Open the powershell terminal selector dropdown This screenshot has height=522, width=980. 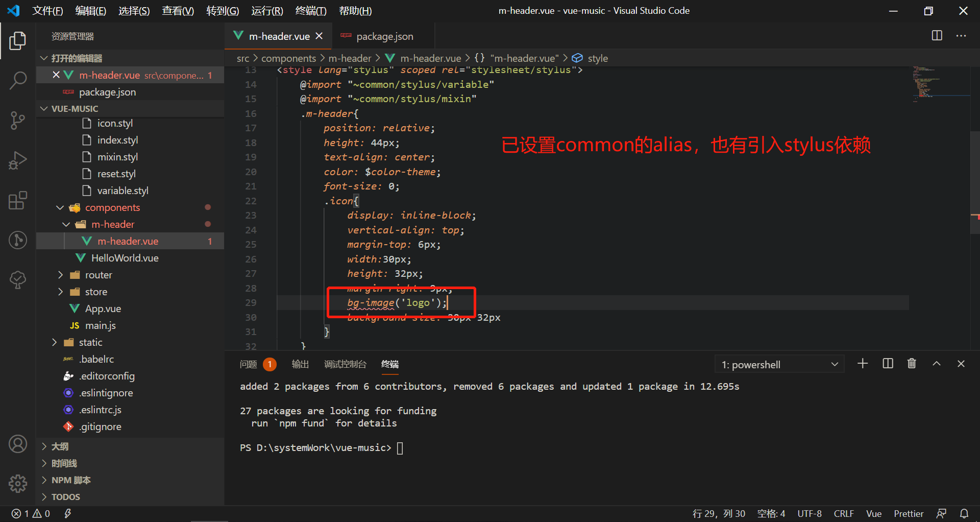pos(779,365)
